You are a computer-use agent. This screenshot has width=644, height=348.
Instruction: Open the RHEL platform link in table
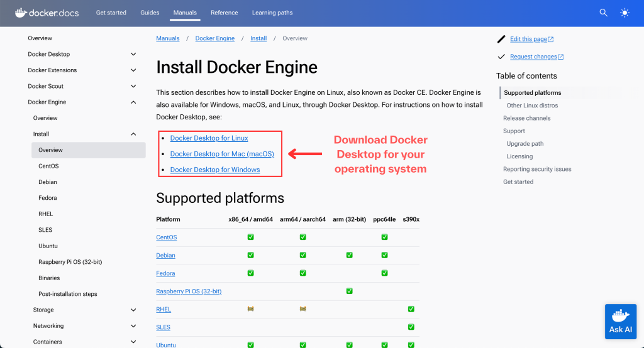[164, 310]
